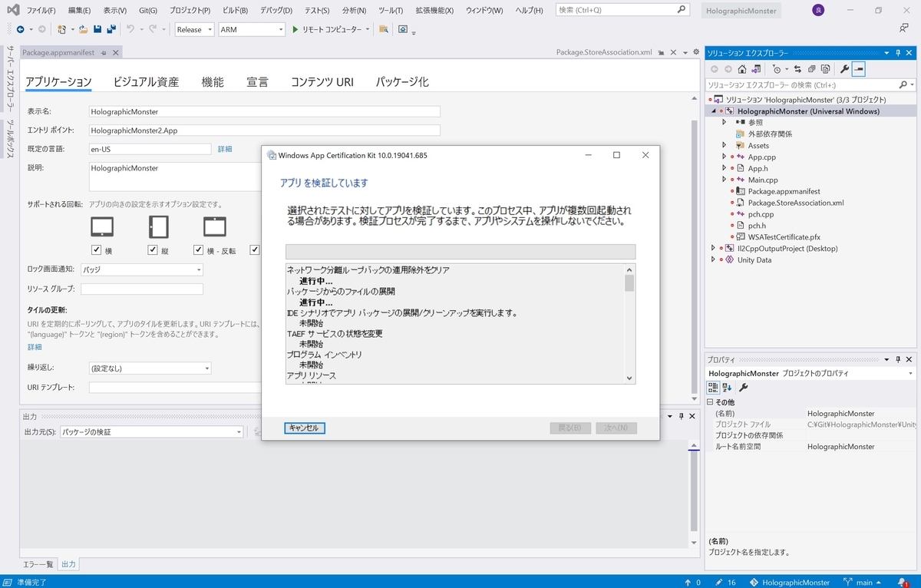
Task: Open the Git(G) menu
Action: tap(148, 11)
